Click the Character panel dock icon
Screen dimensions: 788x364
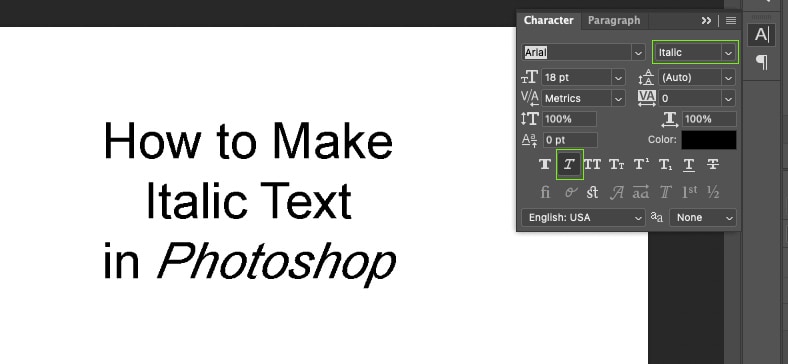(x=761, y=35)
